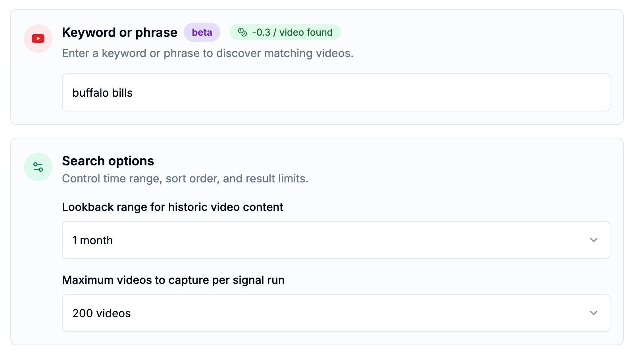The height and width of the screenshot is (364, 635).
Task: Click the '200 videos' selected value text
Action: [x=102, y=313]
